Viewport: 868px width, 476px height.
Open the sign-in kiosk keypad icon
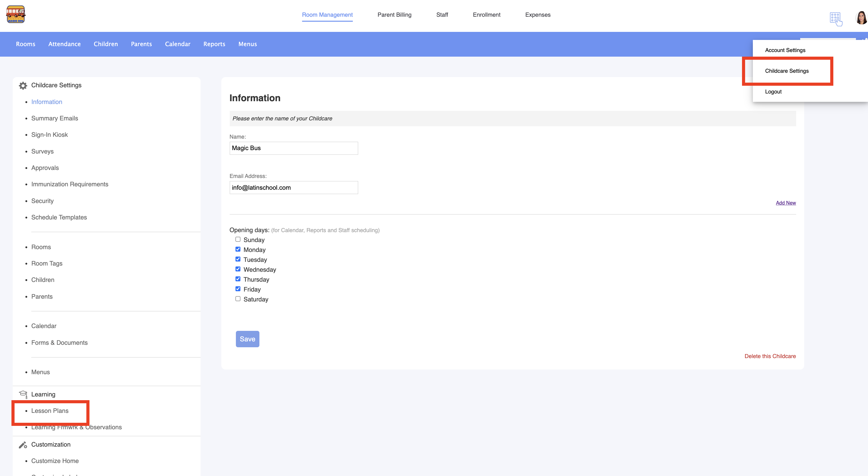836,19
